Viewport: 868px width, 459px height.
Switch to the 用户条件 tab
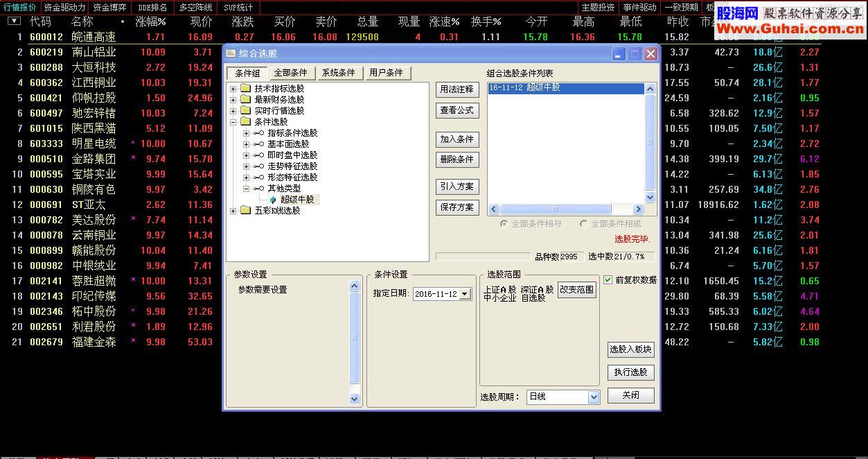pos(387,73)
